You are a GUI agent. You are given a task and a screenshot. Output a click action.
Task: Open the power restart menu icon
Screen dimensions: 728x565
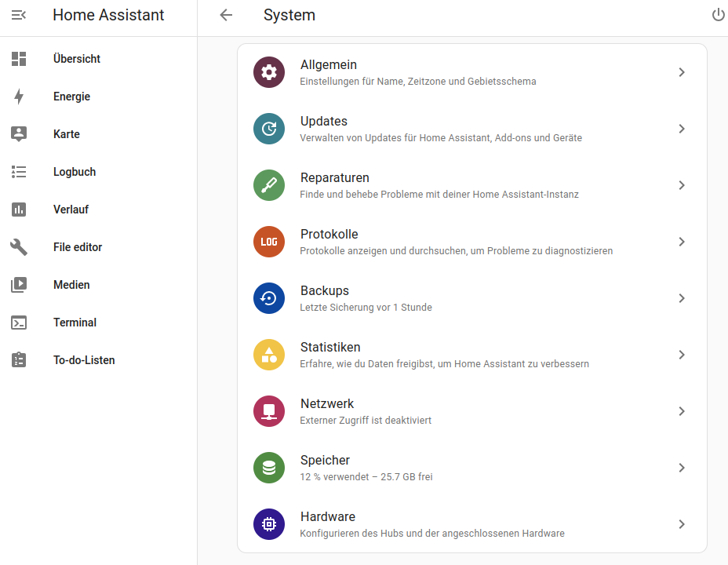coord(719,16)
